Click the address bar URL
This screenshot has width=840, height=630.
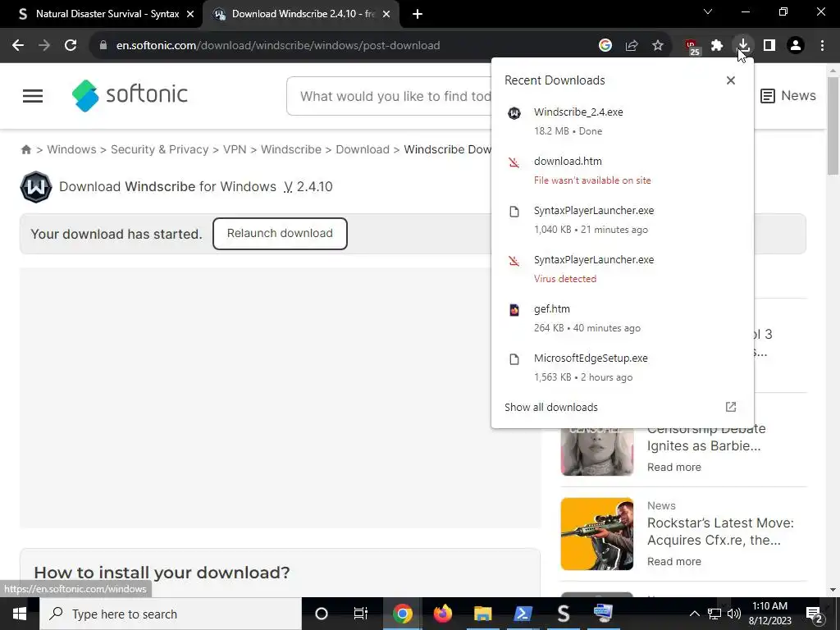pyautogui.click(x=278, y=46)
